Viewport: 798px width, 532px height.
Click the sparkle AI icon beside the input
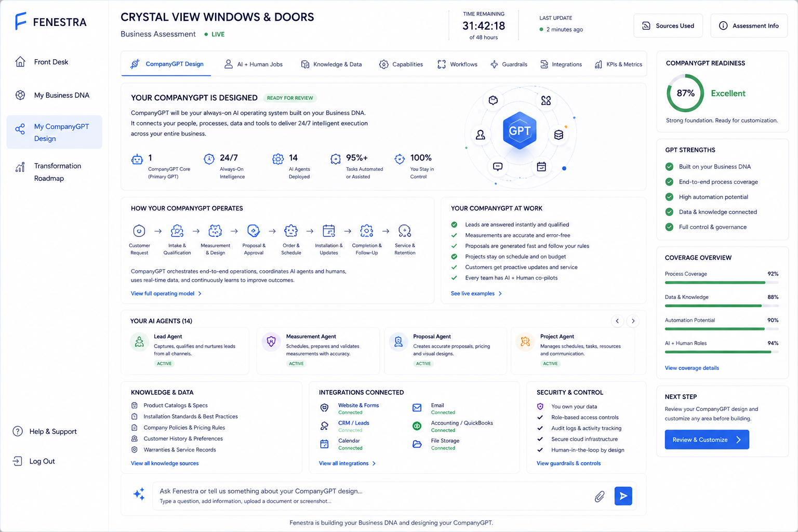point(139,494)
